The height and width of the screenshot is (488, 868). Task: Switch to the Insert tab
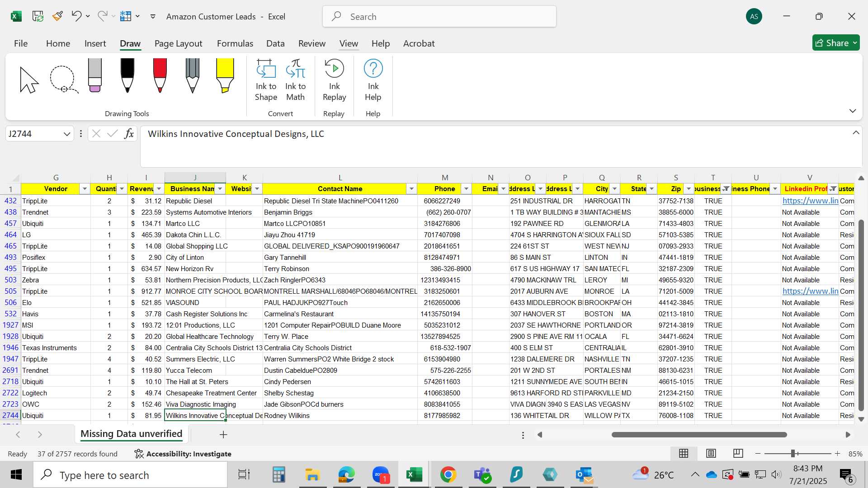95,43
